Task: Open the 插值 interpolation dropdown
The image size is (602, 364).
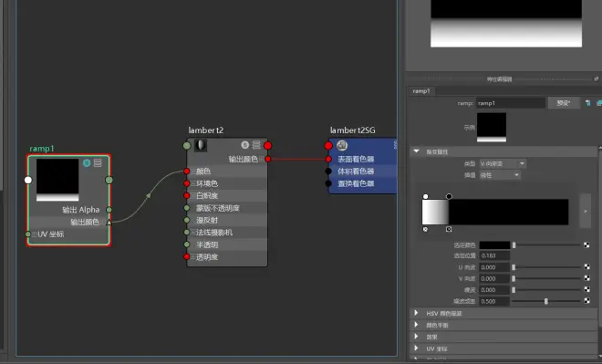Action: pos(500,175)
